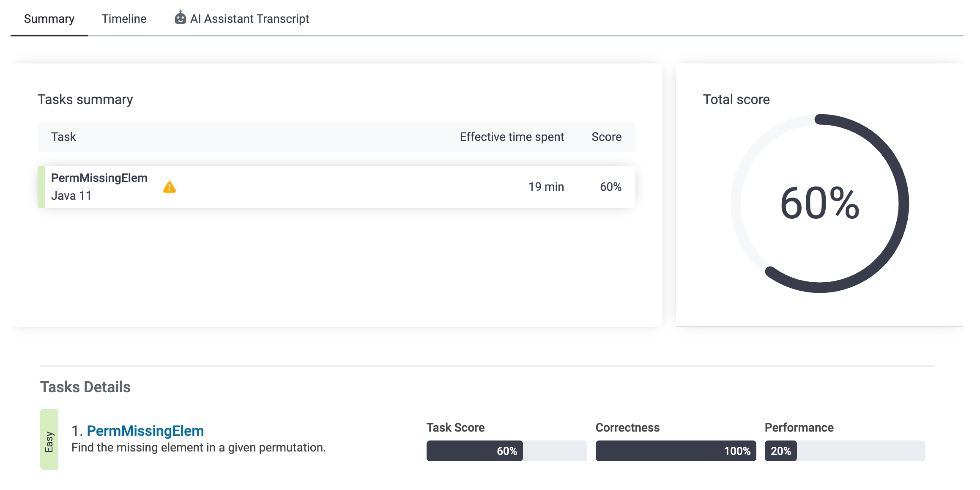Click the circular 60% total score gauge
Screen dimensions: 980x490
(819, 204)
